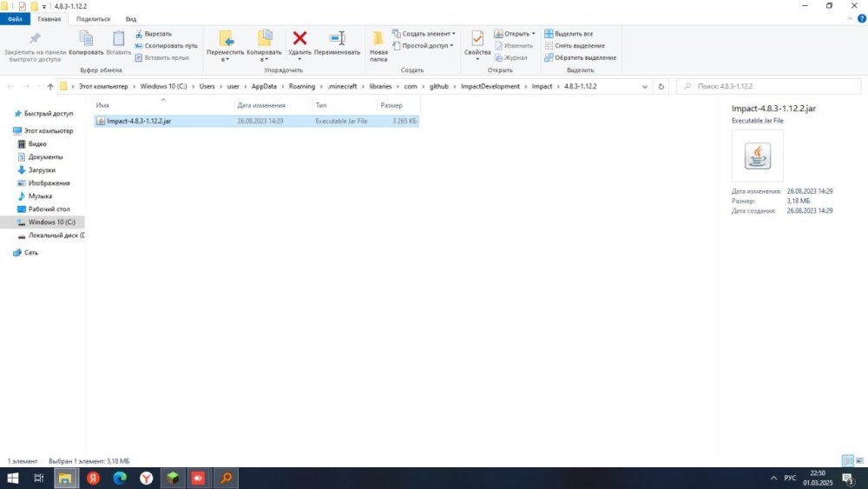Click the Вставить clipboard icon
This screenshot has width=868, height=489.
(118, 43)
